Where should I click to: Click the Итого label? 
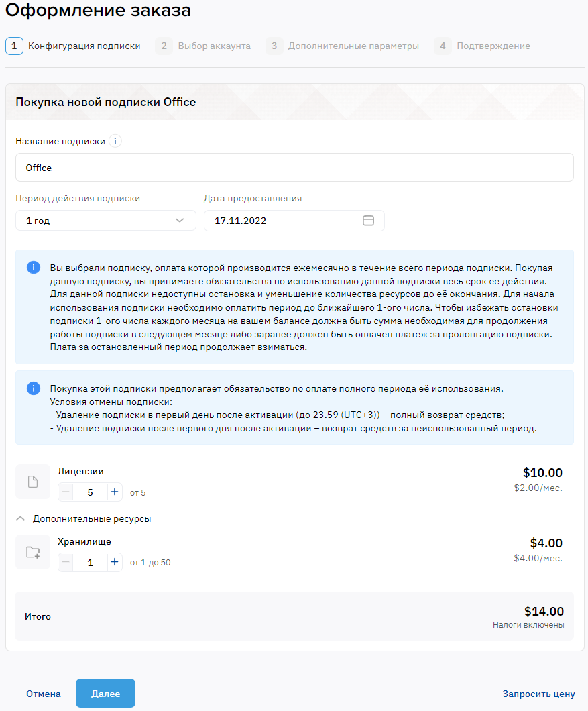click(38, 616)
